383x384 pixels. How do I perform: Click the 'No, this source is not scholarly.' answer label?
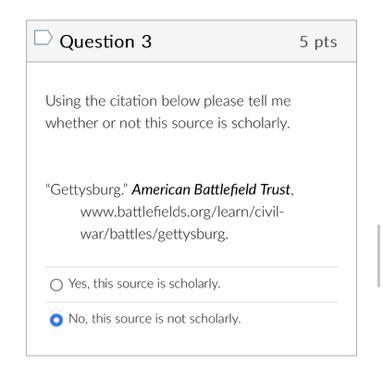(154, 319)
